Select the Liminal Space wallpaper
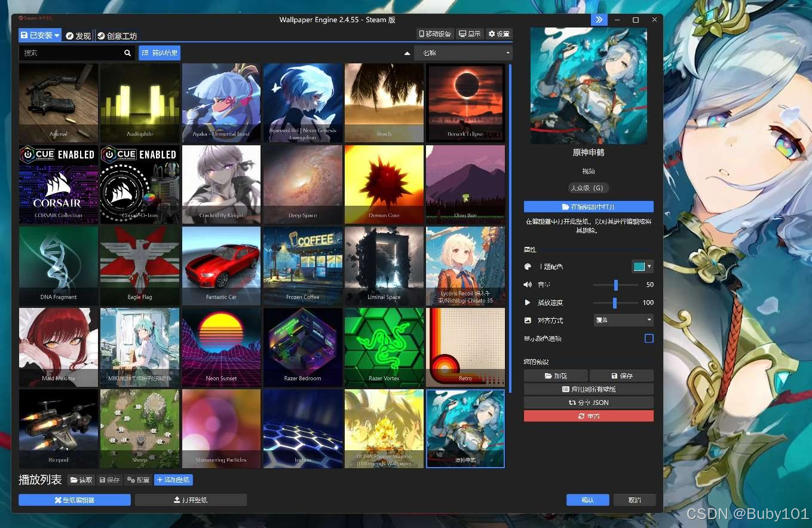 click(x=384, y=265)
